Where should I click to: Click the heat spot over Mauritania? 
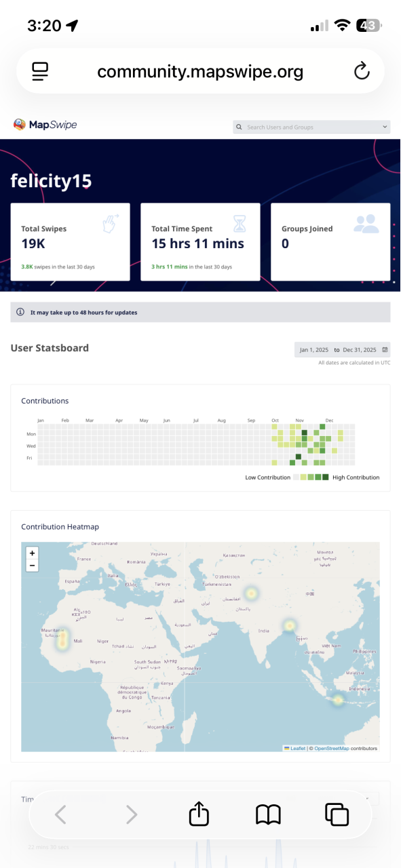coord(62,638)
